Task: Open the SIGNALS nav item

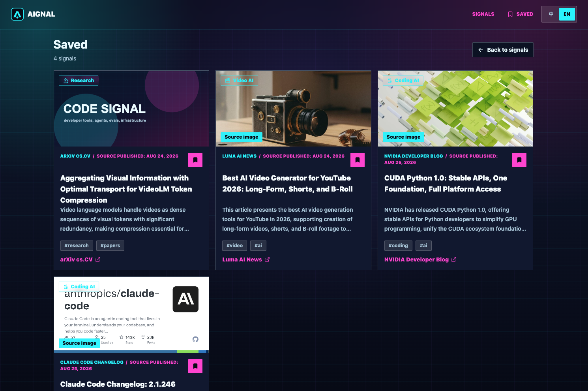Action: pyautogui.click(x=483, y=14)
